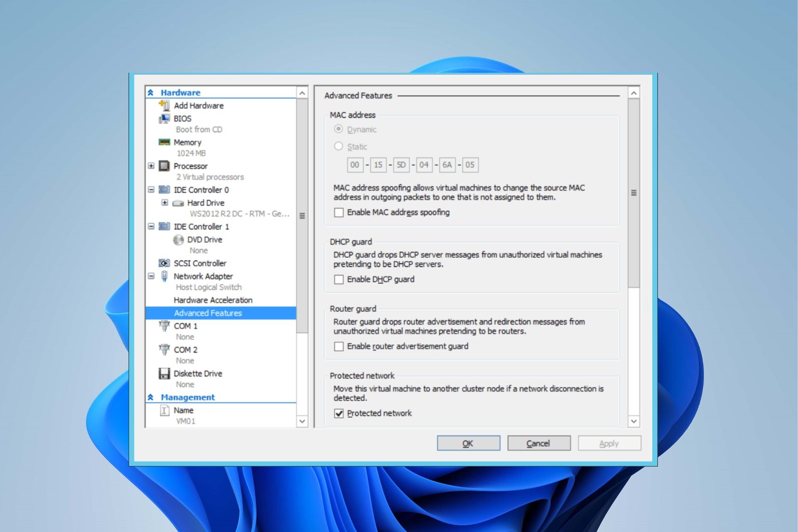This screenshot has width=798, height=532.
Task: Select Advanced Features in the tree
Action: tap(221, 313)
